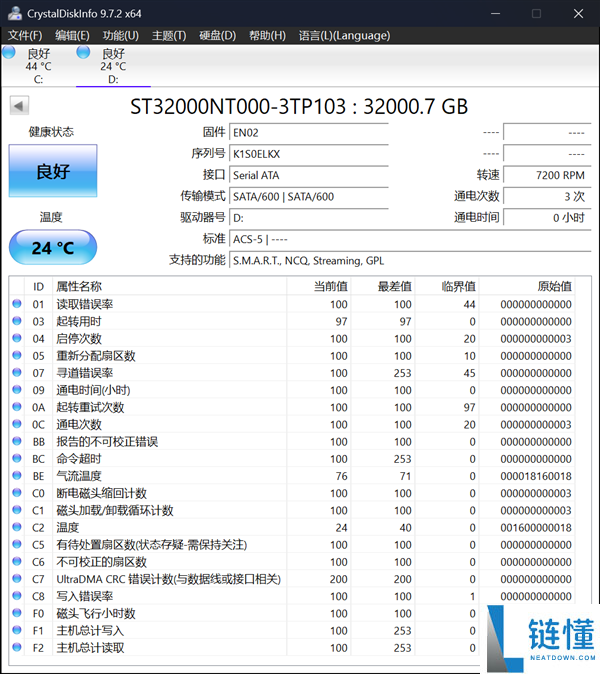Viewport: 600px width, 674px height.
Task: Click raw value 001600000018 in 温度 row
Action: 536,527
